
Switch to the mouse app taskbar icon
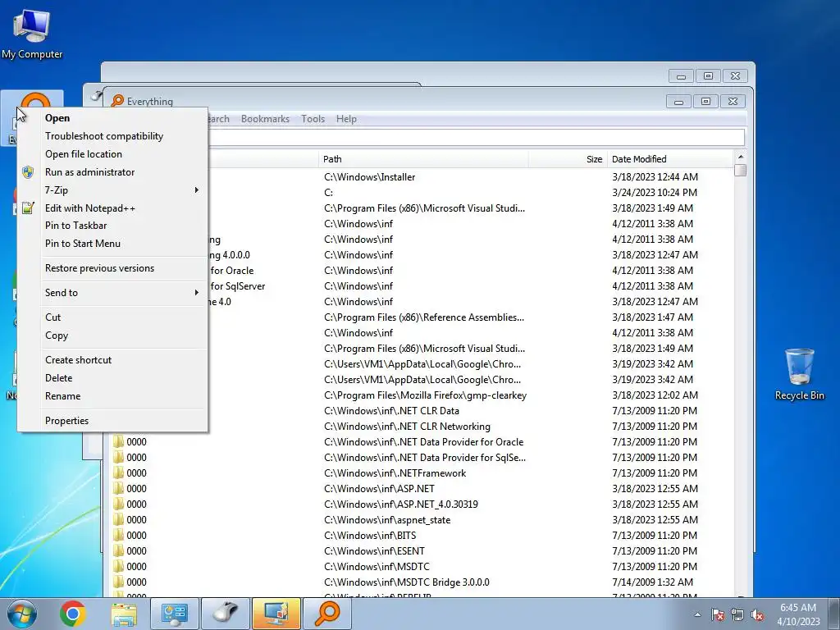(226, 614)
